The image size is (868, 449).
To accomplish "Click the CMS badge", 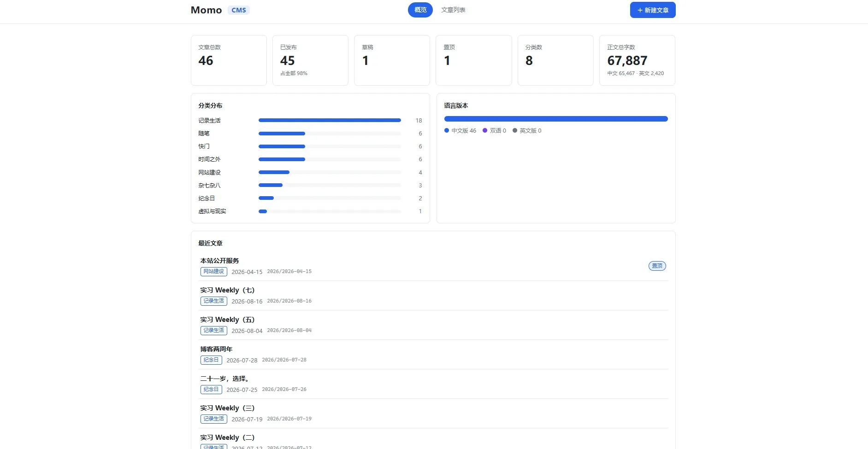I will coord(238,10).
